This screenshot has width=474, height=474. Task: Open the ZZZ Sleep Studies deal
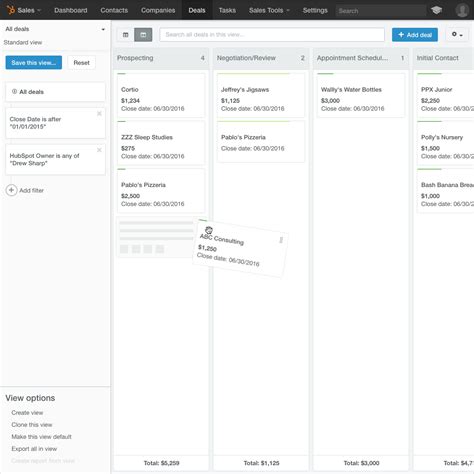point(161,143)
